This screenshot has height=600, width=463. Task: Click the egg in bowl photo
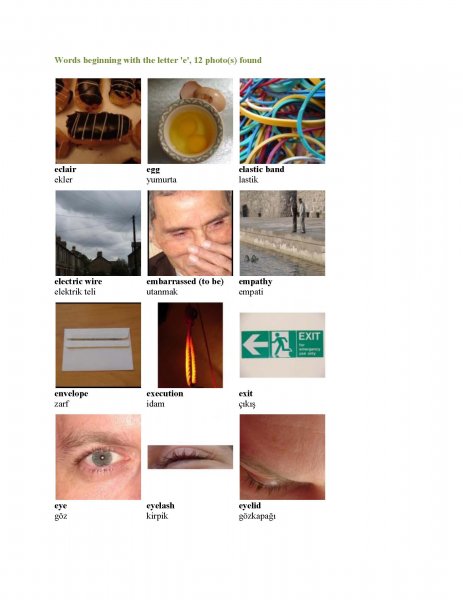190,121
